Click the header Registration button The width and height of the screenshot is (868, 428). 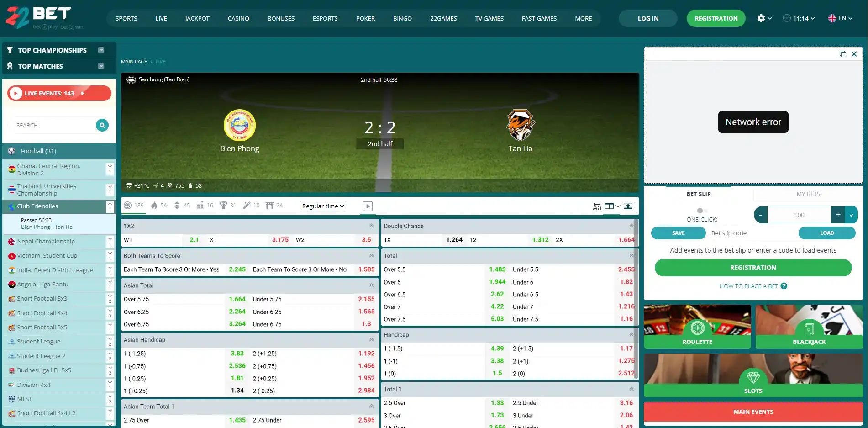point(716,18)
